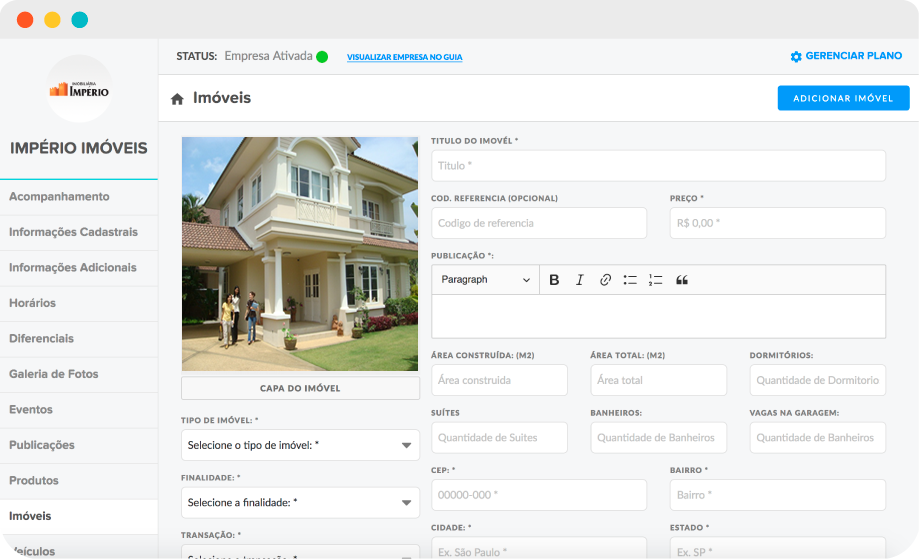The height and width of the screenshot is (559, 920).
Task: Open the Visualizar Empresa no Guia link
Action: click(x=404, y=57)
